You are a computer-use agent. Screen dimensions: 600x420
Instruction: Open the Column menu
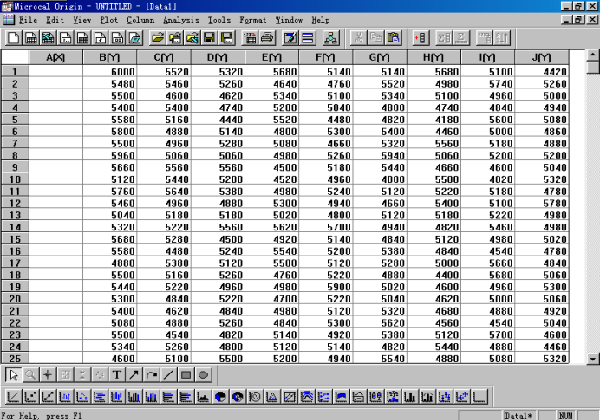pos(140,19)
